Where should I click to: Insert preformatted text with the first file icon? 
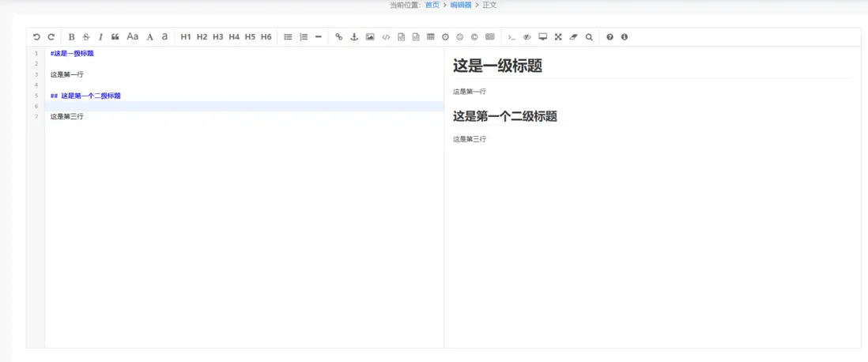pos(402,37)
